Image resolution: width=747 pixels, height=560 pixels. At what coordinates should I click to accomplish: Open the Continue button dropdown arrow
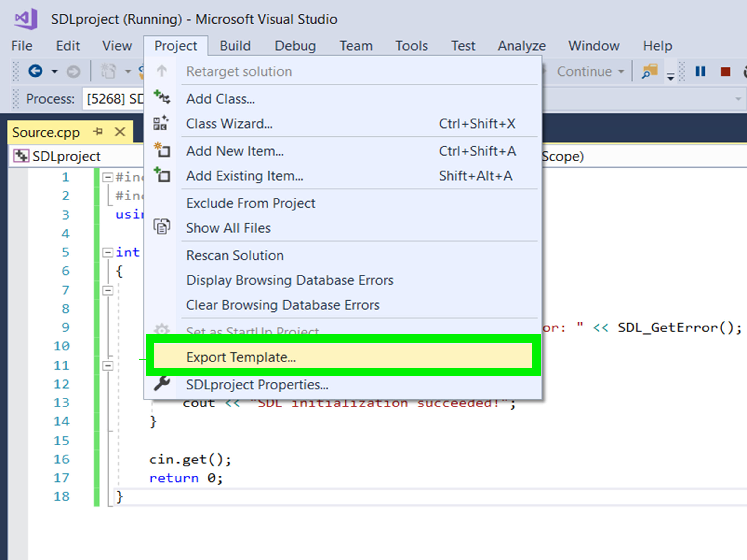click(621, 72)
